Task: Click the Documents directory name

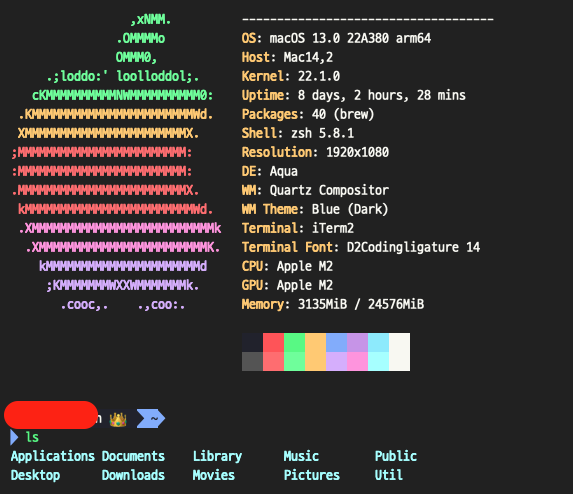Action: pyautogui.click(x=133, y=456)
